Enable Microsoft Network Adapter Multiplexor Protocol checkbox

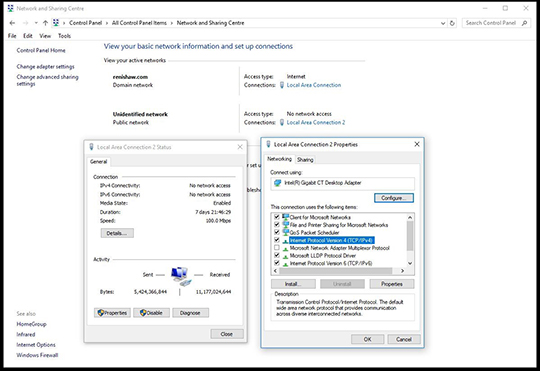coord(277,248)
